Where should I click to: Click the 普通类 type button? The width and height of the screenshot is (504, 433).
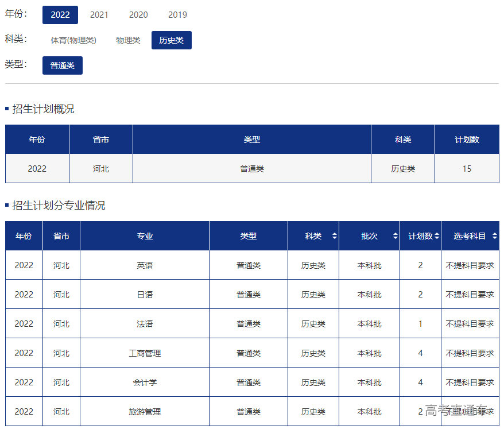63,65
